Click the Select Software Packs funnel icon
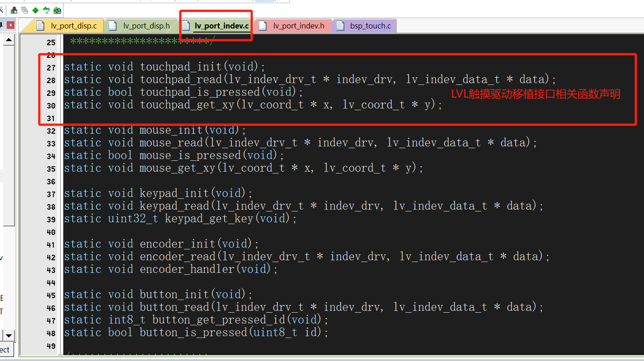 click(46, 10)
